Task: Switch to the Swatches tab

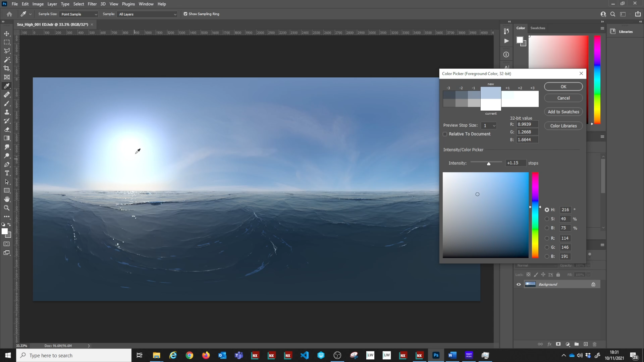Action: coord(538,28)
